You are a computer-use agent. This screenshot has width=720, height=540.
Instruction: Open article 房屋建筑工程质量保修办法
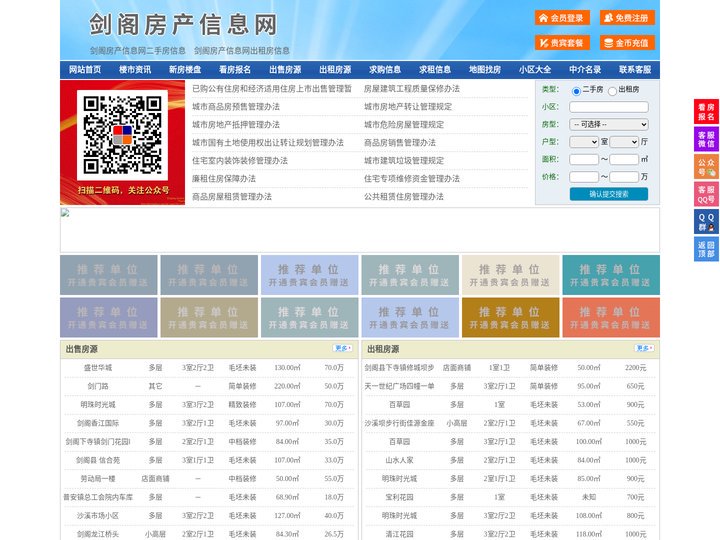[x=412, y=89]
